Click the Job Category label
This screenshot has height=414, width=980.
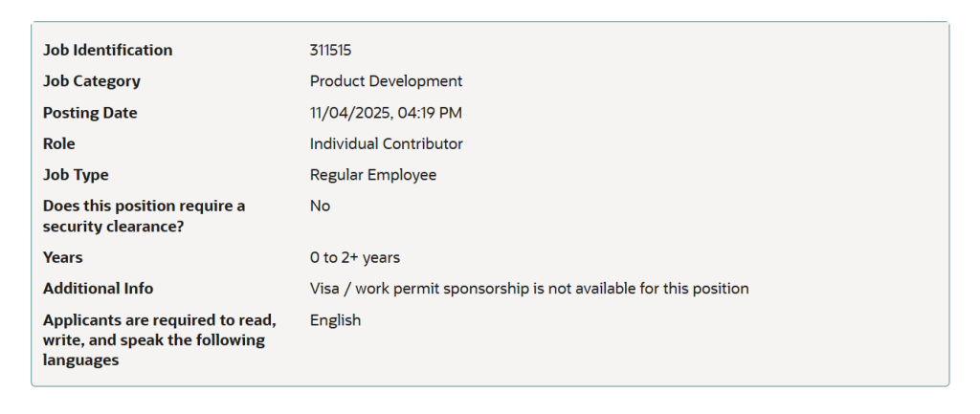92,81
